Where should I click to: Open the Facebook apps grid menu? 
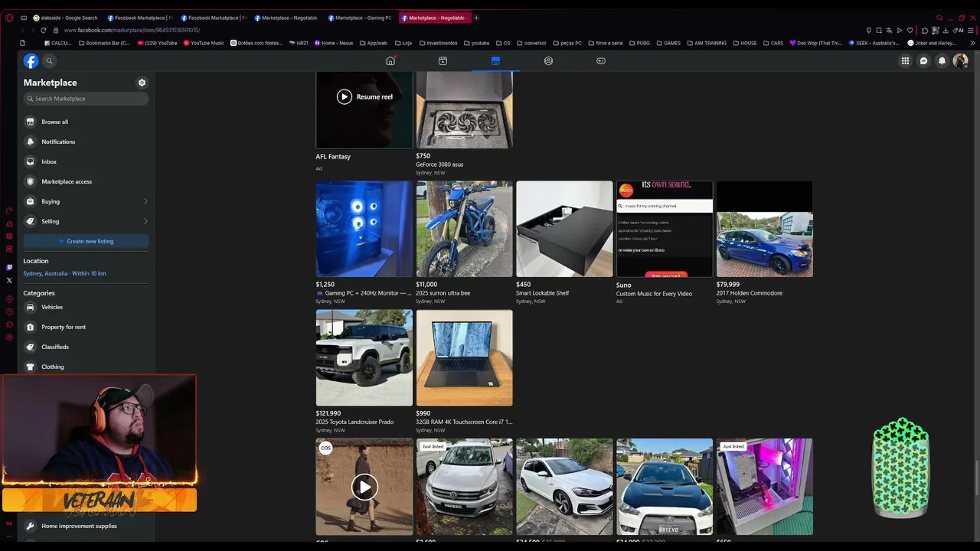pyautogui.click(x=905, y=61)
